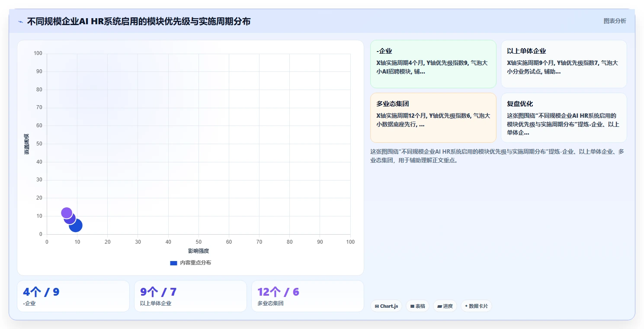Click the 表格 tag chip
The width and height of the screenshot is (644, 329).
pos(417,306)
